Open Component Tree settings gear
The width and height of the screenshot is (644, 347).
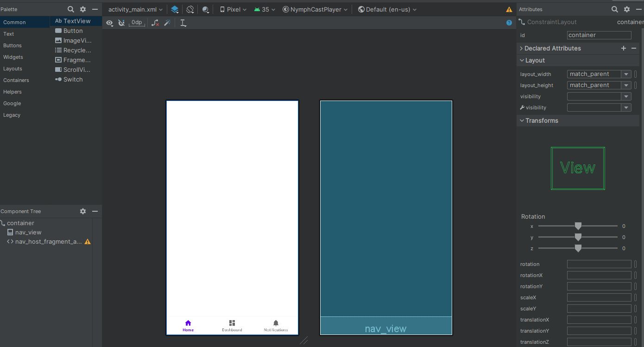[83, 211]
